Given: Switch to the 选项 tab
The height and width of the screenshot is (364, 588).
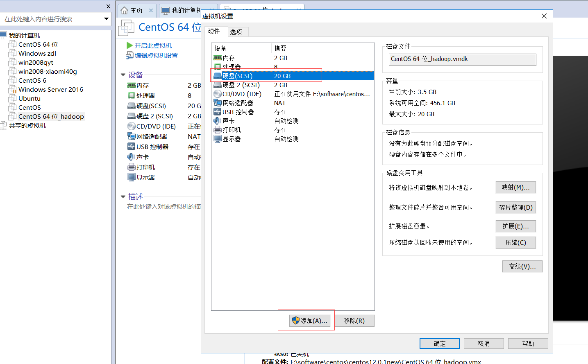Looking at the screenshot, I should (236, 32).
